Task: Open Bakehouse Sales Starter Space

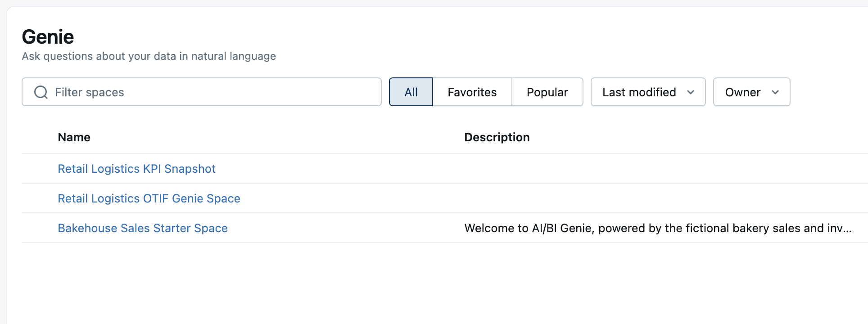Action: coord(143,228)
